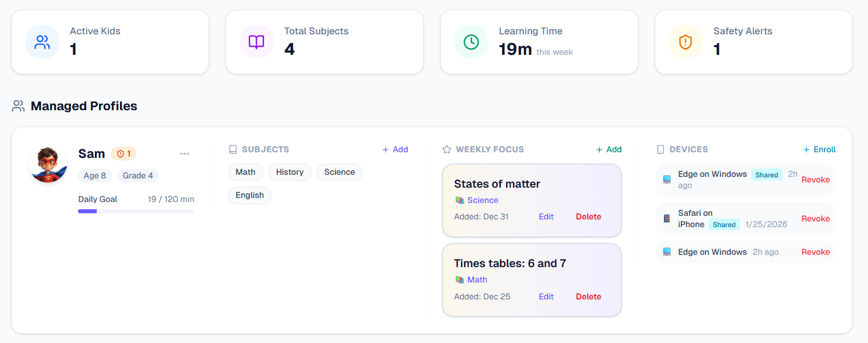Image resolution: width=868 pixels, height=343 pixels.
Task: Add a new subject for Sam
Action: (395, 150)
